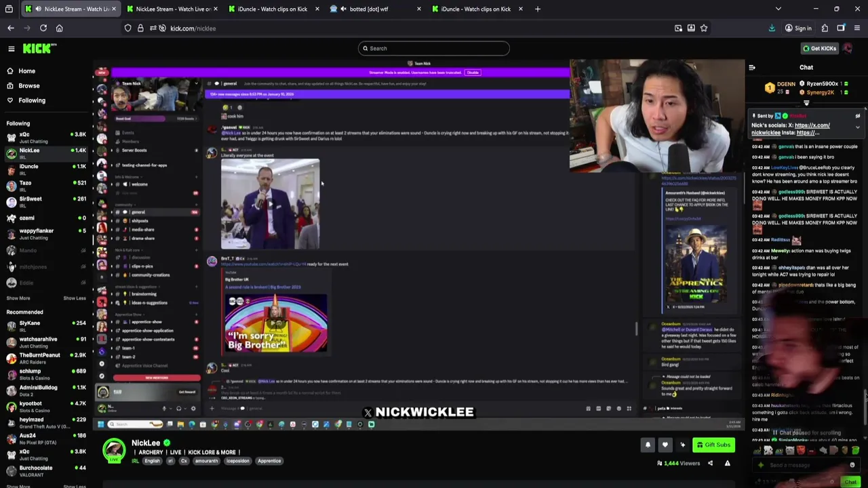Follow NickLee with the heart button
The width and height of the screenshot is (868, 488).
[665, 445]
